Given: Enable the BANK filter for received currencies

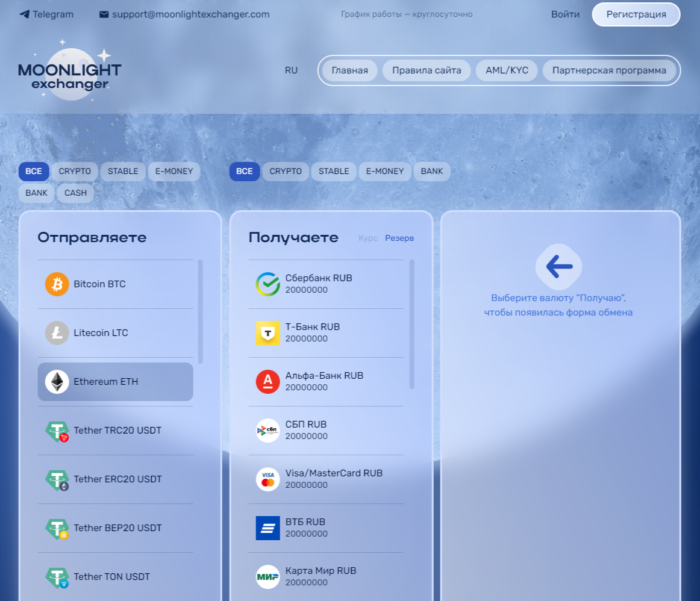Looking at the screenshot, I should tap(432, 171).
